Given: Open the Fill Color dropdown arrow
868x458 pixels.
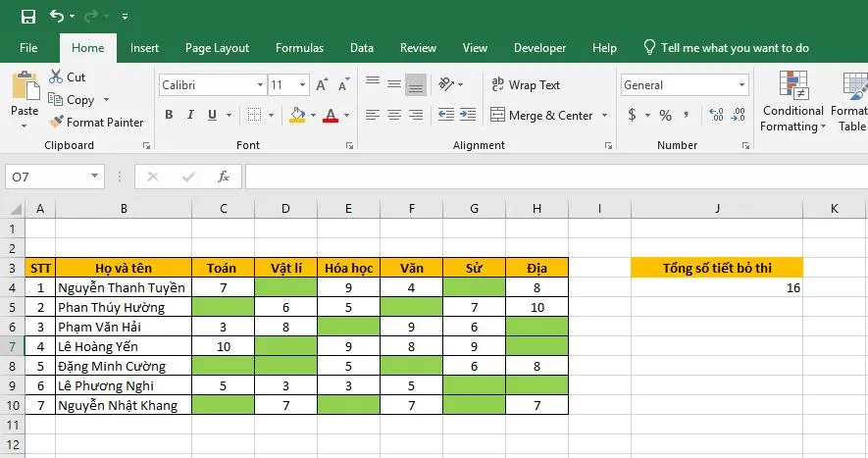Looking at the screenshot, I should [x=313, y=115].
